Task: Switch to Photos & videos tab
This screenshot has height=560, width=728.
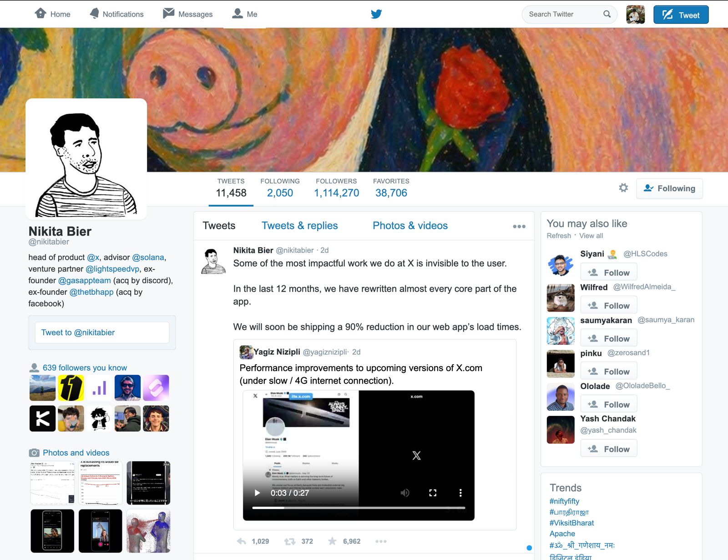Action: click(x=410, y=226)
